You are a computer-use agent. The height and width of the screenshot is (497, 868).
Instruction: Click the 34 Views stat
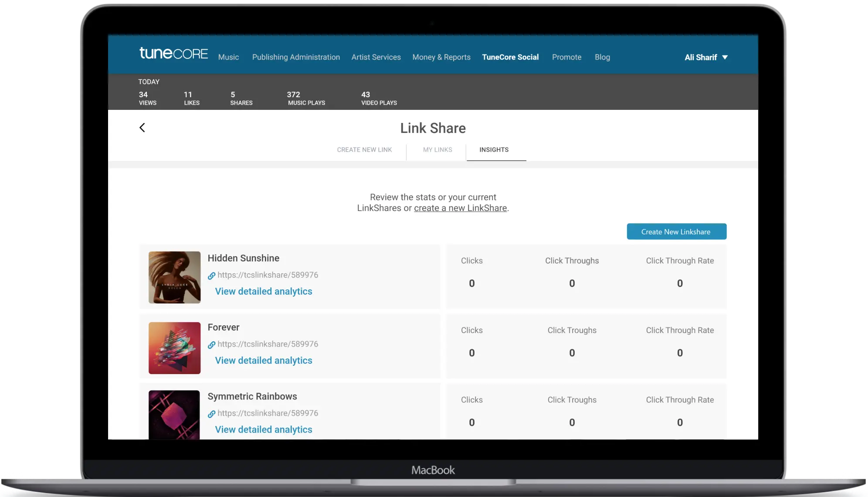(x=147, y=99)
